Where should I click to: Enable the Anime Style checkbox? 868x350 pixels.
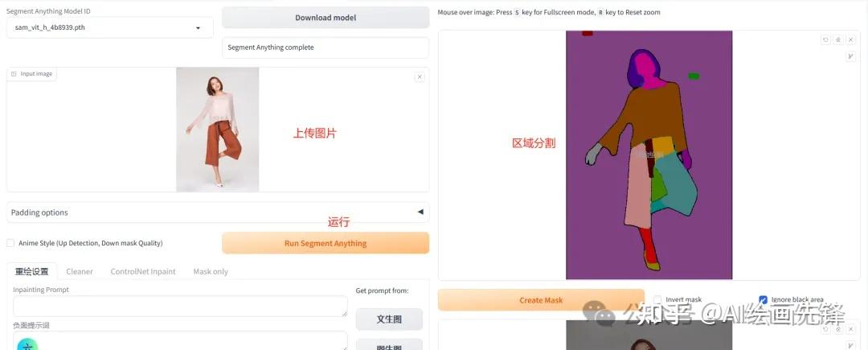pos(10,243)
